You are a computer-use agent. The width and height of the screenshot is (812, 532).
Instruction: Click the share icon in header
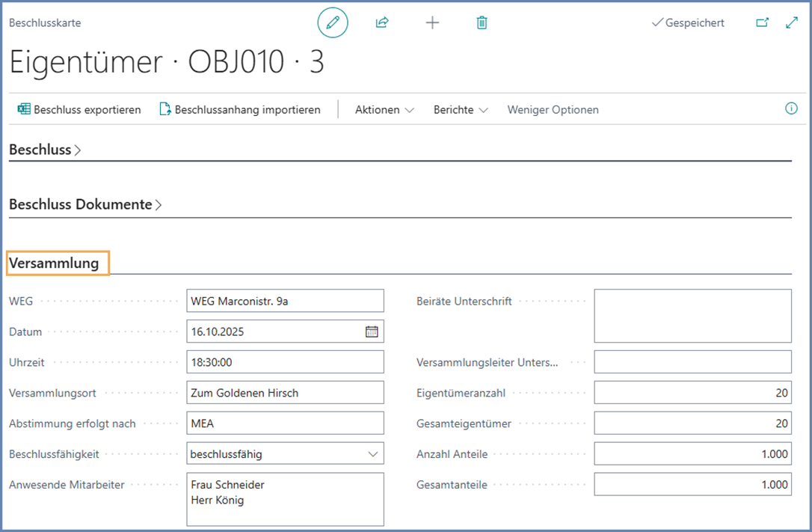pos(382,23)
